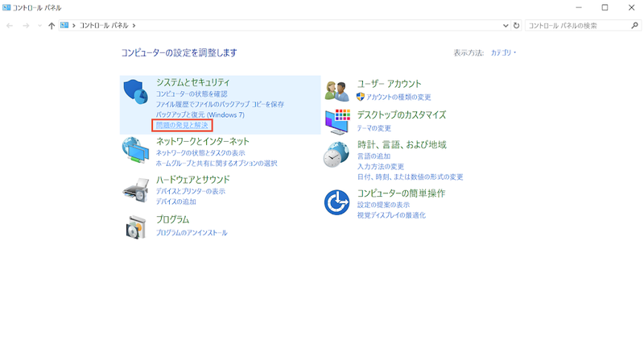
Task: Click the Ease of Access icon
Action: pos(336,202)
